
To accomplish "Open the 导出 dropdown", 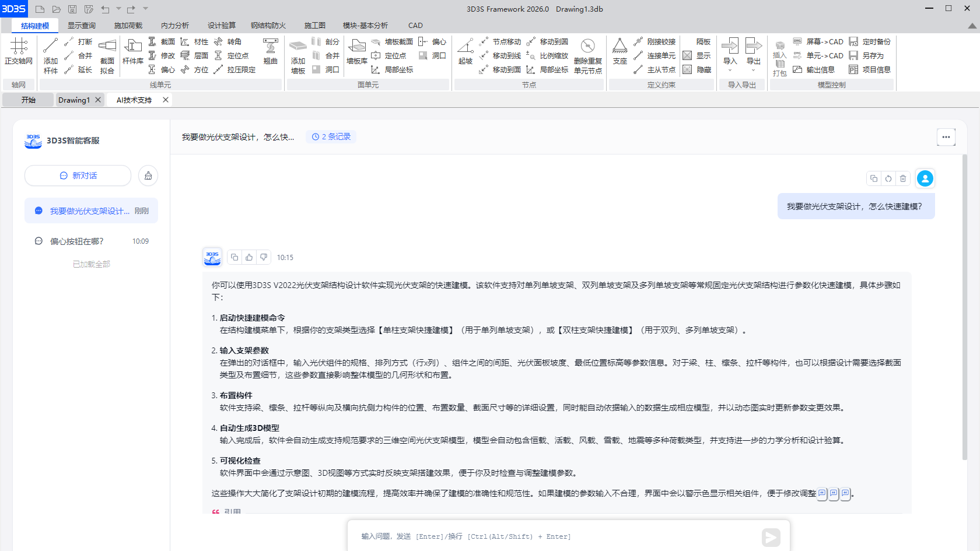I will click(x=754, y=56).
